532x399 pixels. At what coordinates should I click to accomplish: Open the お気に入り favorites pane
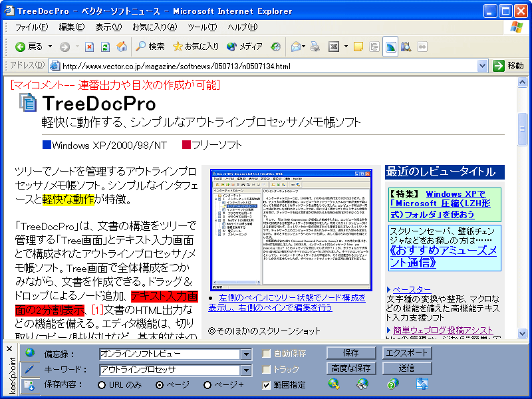(196, 47)
